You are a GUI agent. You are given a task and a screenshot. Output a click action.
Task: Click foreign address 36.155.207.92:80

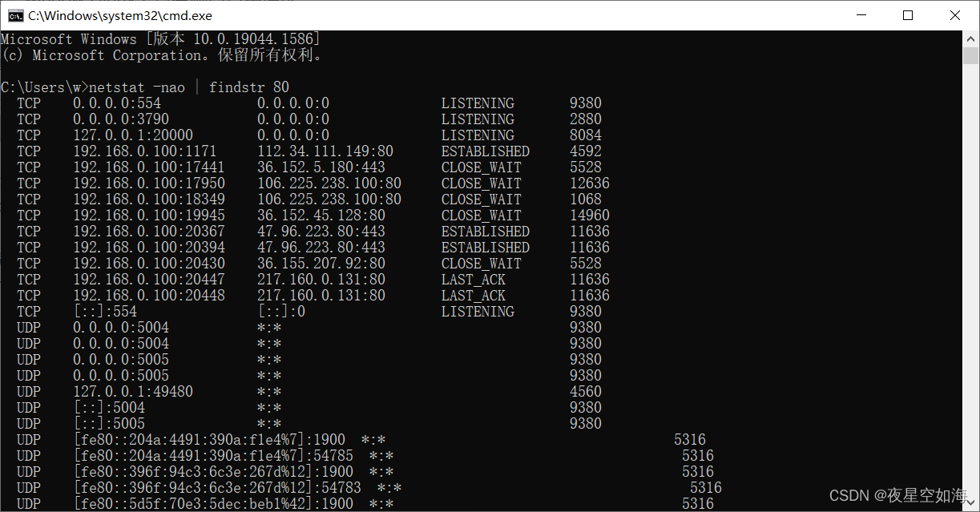pos(321,264)
